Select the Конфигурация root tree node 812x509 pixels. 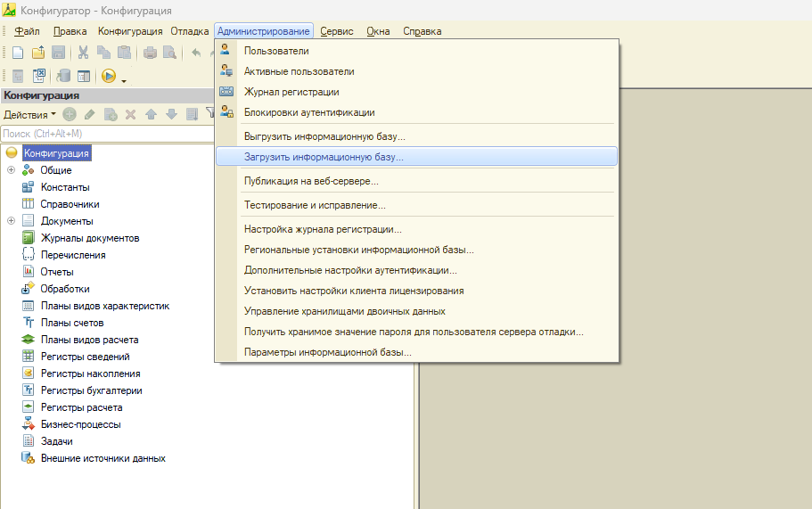pos(56,153)
